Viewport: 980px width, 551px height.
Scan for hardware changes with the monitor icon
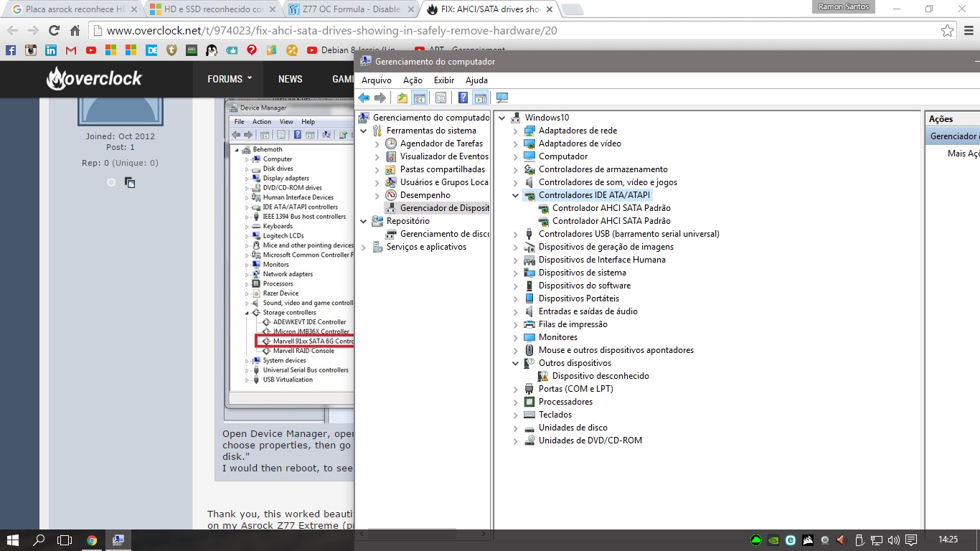coord(502,98)
